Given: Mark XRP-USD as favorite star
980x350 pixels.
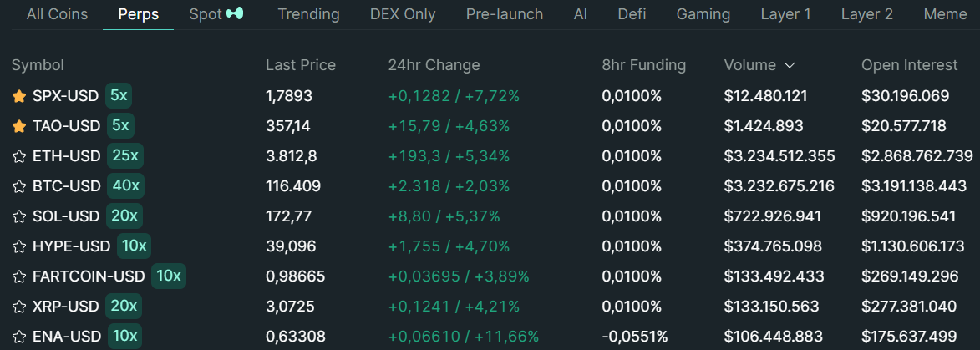Looking at the screenshot, I should 19,307.
